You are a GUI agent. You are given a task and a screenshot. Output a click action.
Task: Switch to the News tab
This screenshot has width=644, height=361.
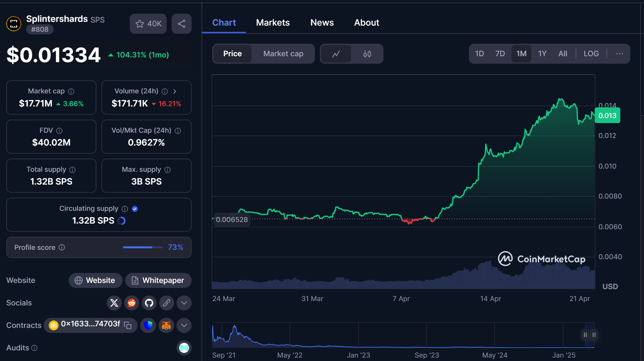pyautogui.click(x=322, y=22)
